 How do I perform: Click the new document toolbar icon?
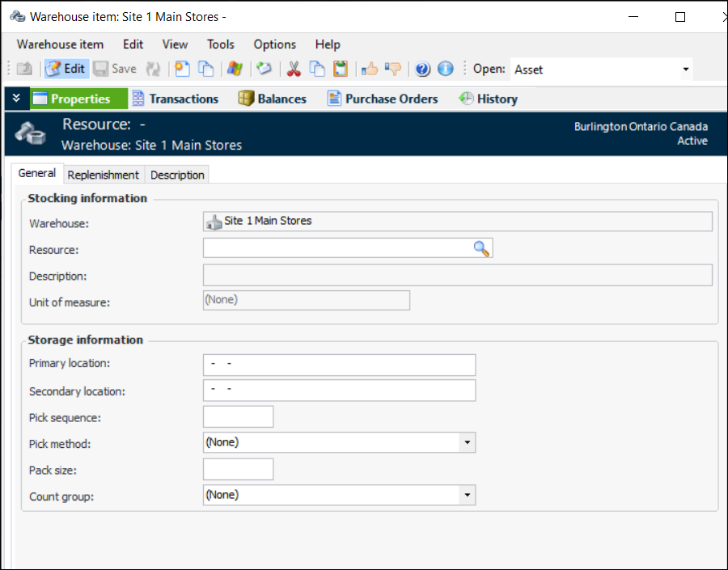click(183, 69)
